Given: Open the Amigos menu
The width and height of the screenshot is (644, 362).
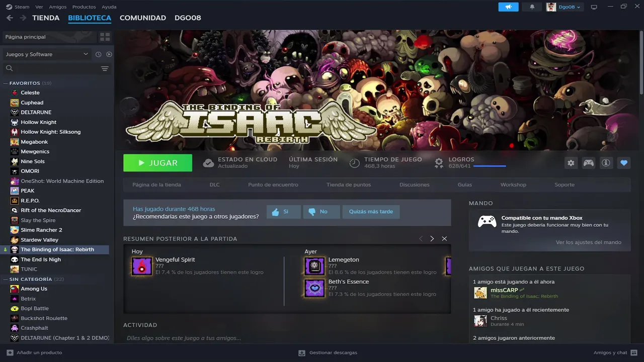Looking at the screenshot, I should (x=58, y=7).
